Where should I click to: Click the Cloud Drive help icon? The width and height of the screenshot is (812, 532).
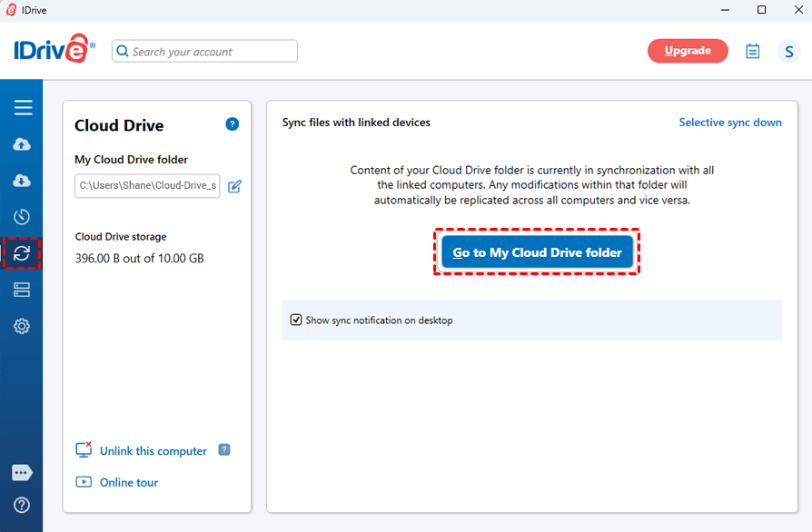(233, 124)
